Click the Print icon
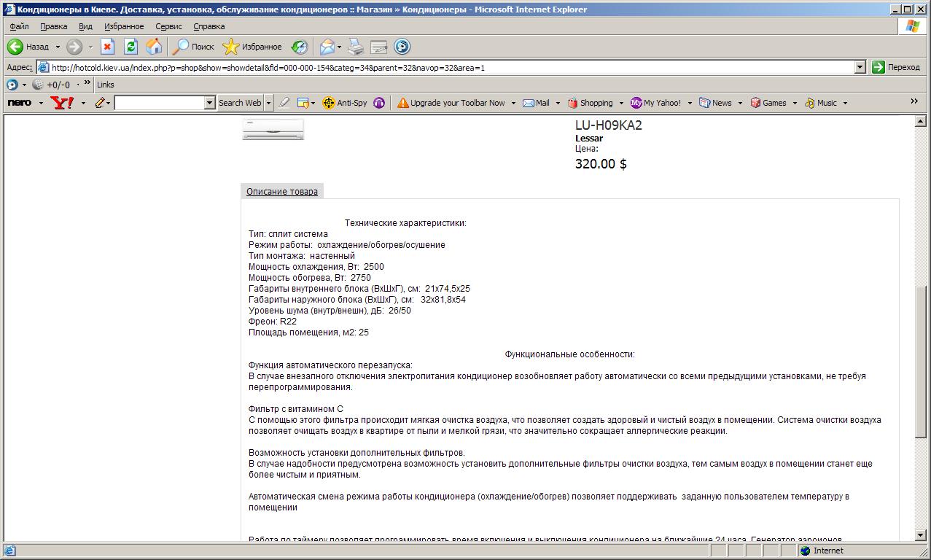The width and height of the screenshot is (931, 560). (355, 47)
